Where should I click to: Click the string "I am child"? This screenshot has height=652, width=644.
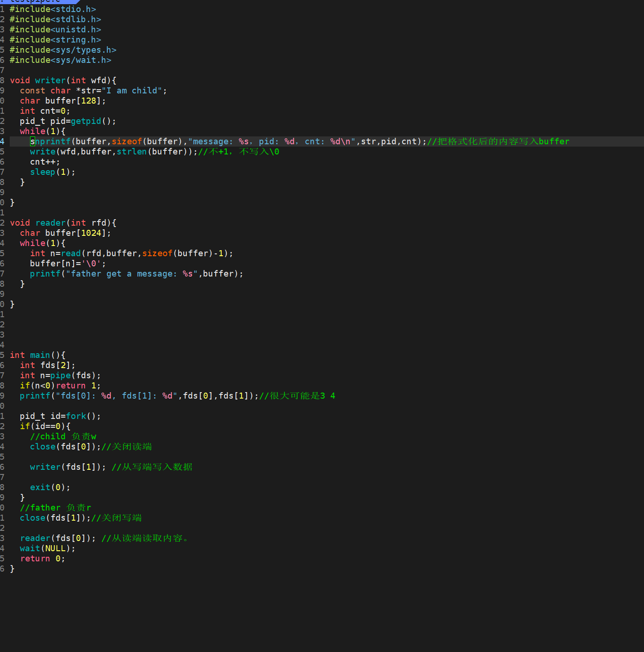(132, 91)
